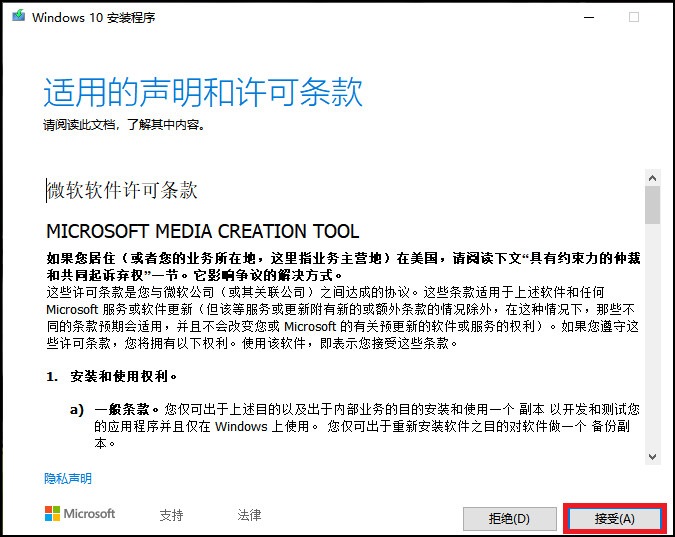Click the clause a) 一般条款 text
Image resolution: width=675 pixels, height=537 pixels.
coord(354,426)
